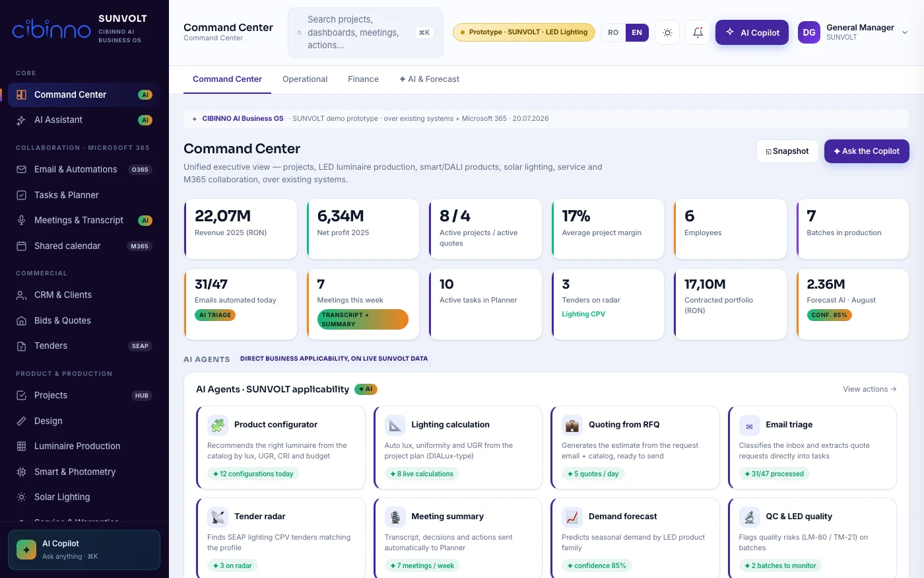Open Luminaire Production icon
The image size is (924, 578).
(21, 447)
